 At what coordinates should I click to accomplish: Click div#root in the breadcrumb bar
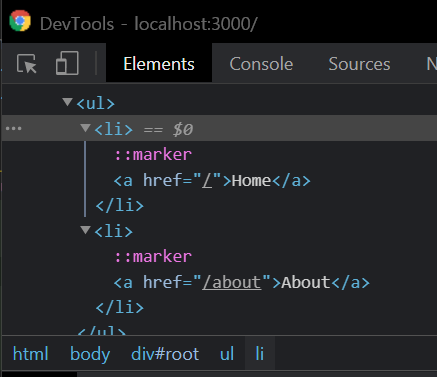pos(165,354)
